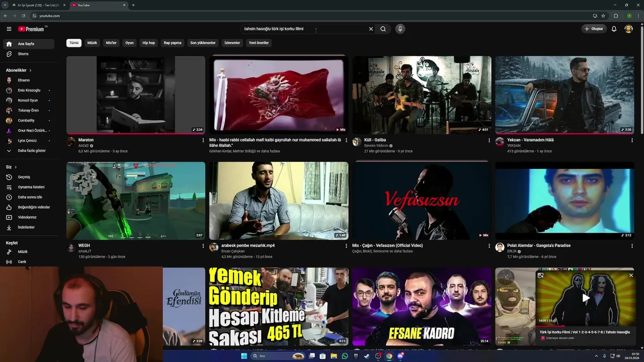Bookmark this page with the star icon
Screen dimensions: 644x362
pyautogui.click(x=603, y=16)
